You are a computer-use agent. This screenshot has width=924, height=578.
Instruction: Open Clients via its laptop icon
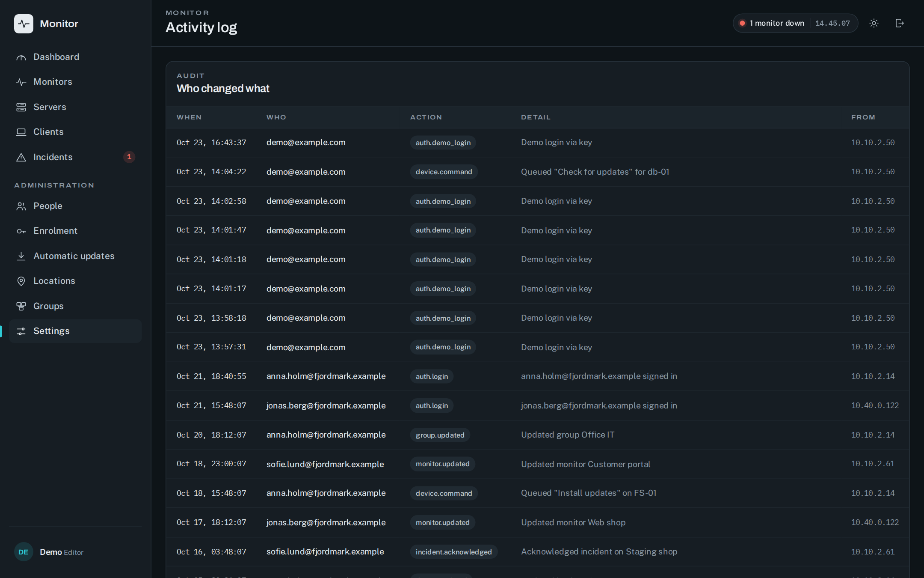(21, 132)
